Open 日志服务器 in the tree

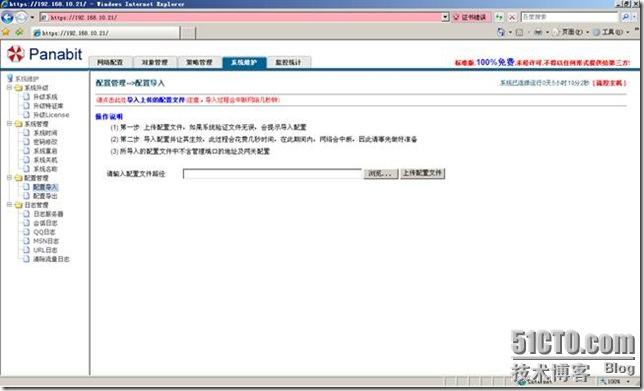tap(48, 214)
